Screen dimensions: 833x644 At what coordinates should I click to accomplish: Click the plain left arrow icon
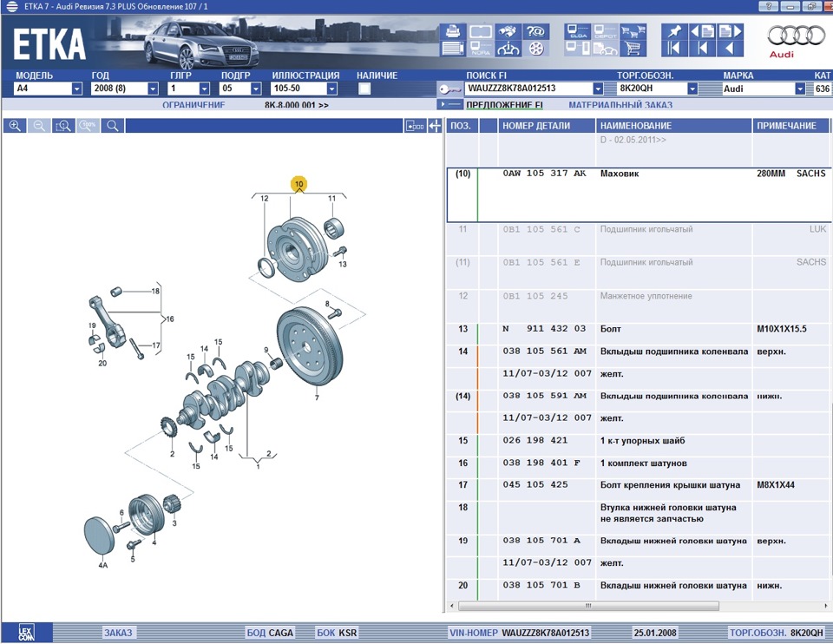[x=730, y=49]
